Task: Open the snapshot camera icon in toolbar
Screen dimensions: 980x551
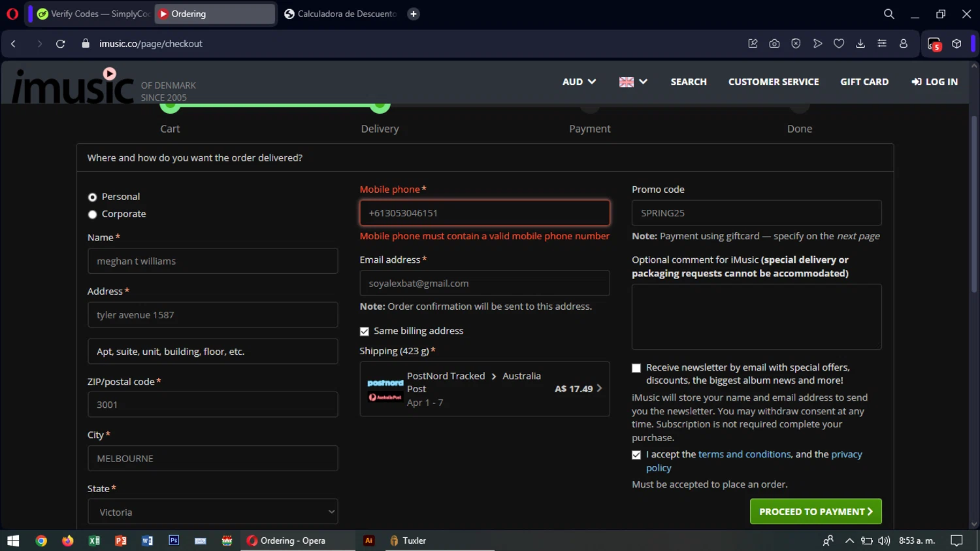Action: point(774,44)
